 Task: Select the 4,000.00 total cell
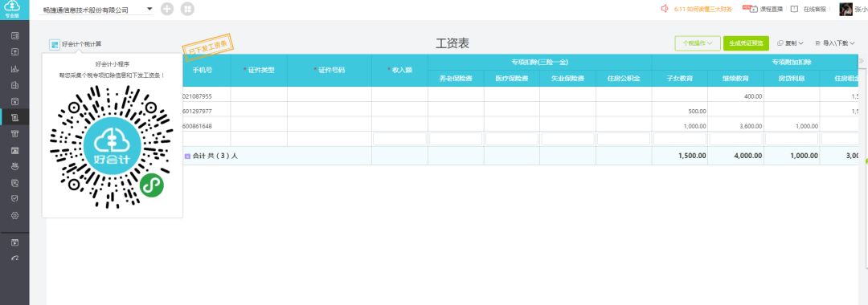click(735, 156)
